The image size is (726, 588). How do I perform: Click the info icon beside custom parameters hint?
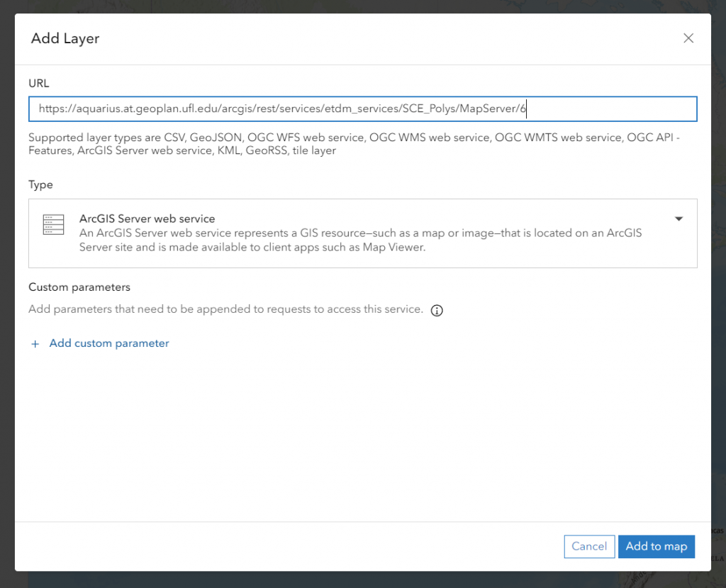coord(437,310)
